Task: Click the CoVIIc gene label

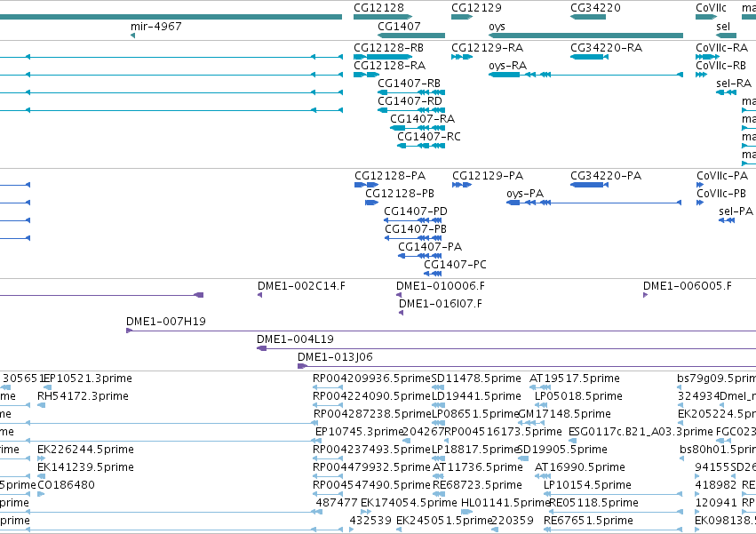Action: (711, 8)
